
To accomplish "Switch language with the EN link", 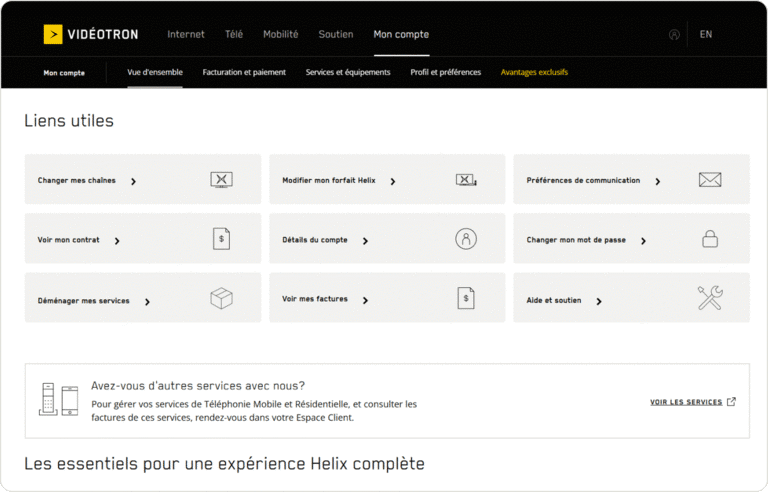I will pos(706,34).
